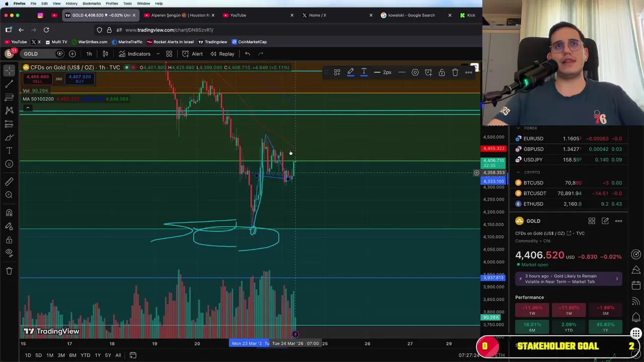Collapse the FOREX watchlist section
Viewport: 644px width, 362px height.
click(x=518, y=128)
